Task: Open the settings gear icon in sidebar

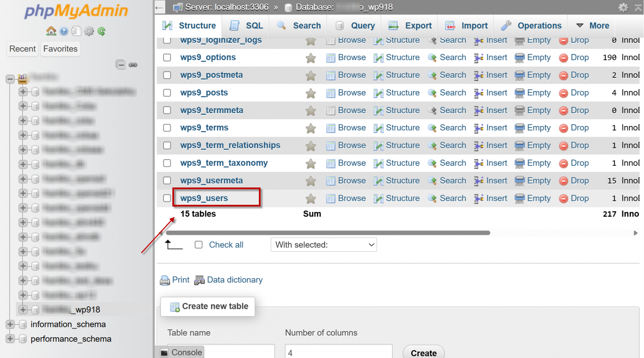Action: coord(89,32)
